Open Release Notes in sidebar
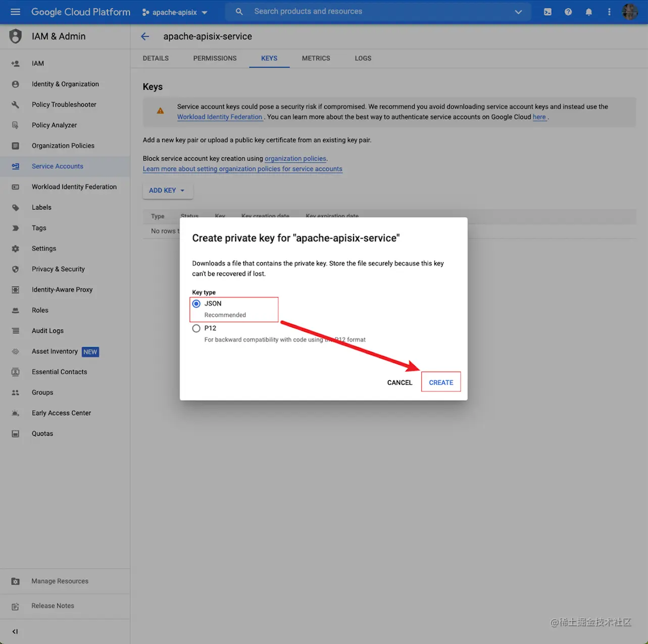Viewport: 648px width, 644px height. [x=65, y=606]
